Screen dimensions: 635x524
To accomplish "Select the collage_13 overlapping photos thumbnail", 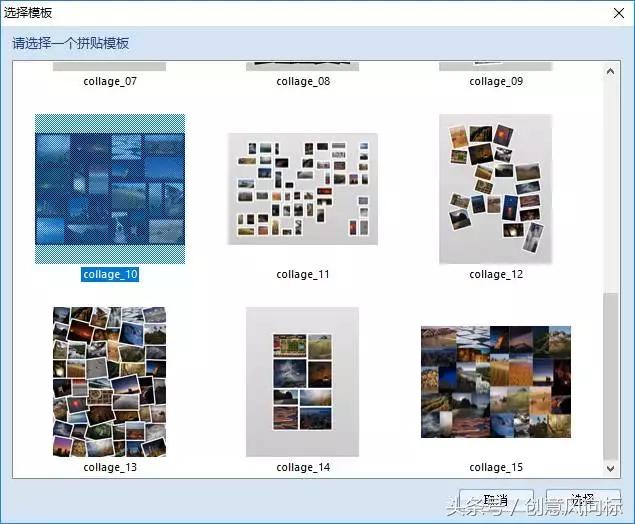I will (x=110, y=382).
